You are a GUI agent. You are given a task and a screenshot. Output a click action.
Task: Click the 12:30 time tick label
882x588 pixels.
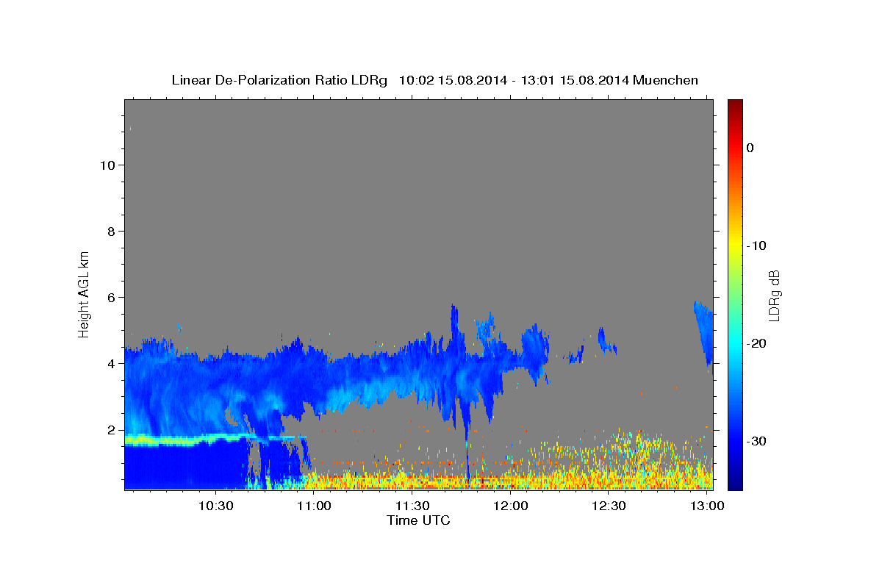click(x=609, y=506)
